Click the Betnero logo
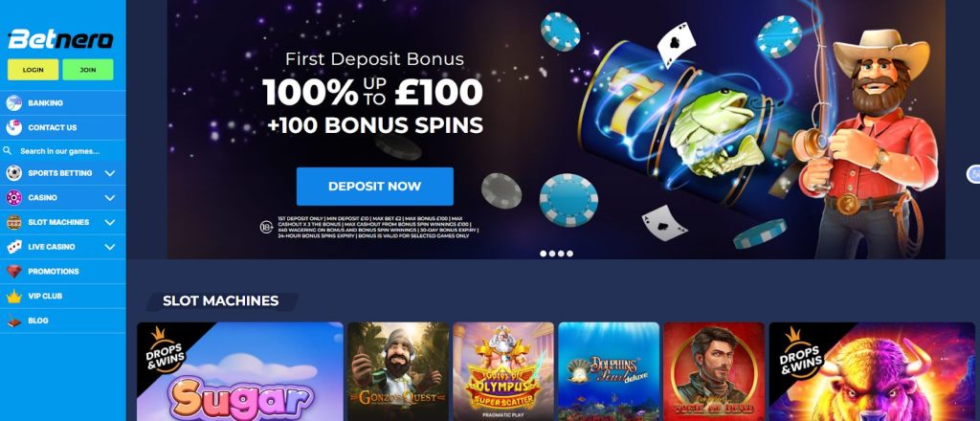The image size is (980, 421). (x=60, y=39)
